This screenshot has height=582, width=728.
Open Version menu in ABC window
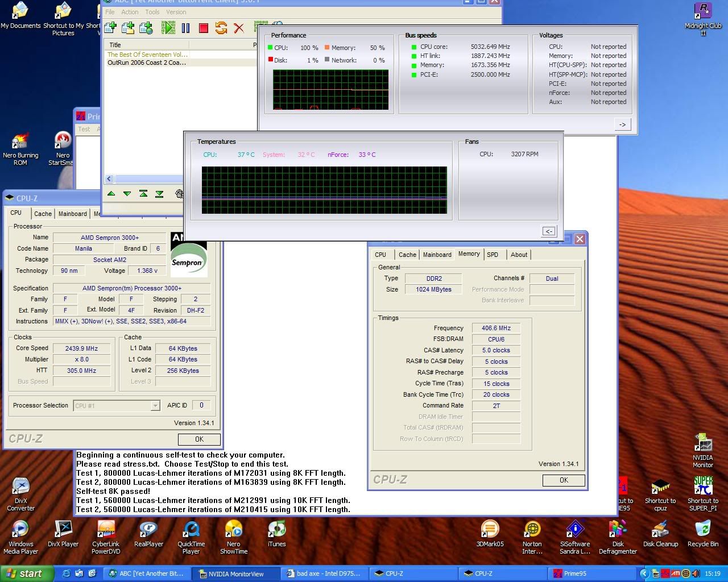[176, 12]
